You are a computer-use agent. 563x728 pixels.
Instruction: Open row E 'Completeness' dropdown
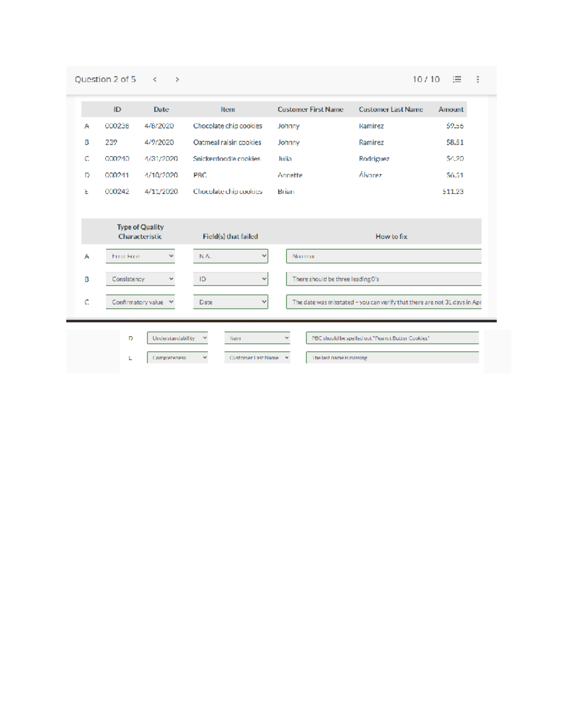tap(177, 358)
